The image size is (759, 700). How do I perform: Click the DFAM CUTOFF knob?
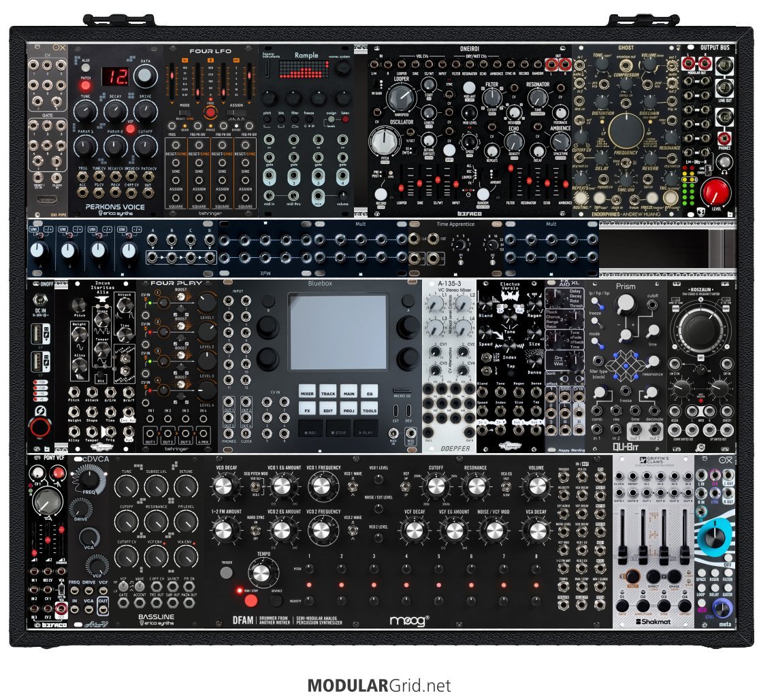[436, 486]
